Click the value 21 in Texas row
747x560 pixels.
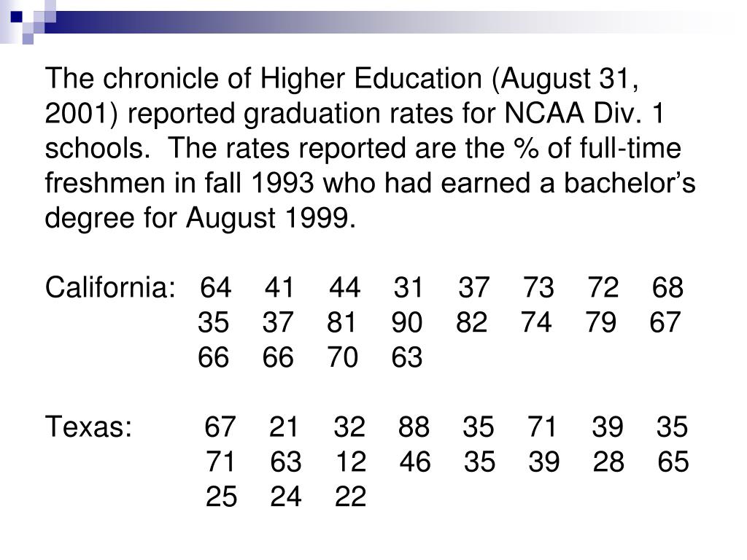[x=285, y=427]
